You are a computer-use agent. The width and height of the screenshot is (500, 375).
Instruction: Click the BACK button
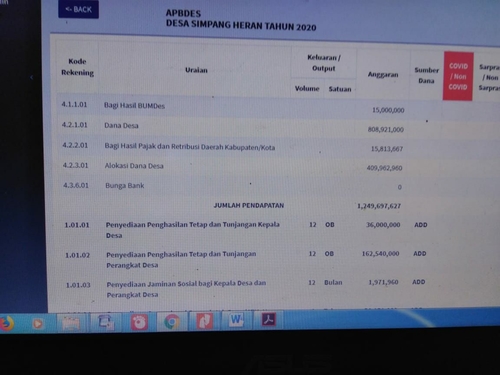pos(78,9)
